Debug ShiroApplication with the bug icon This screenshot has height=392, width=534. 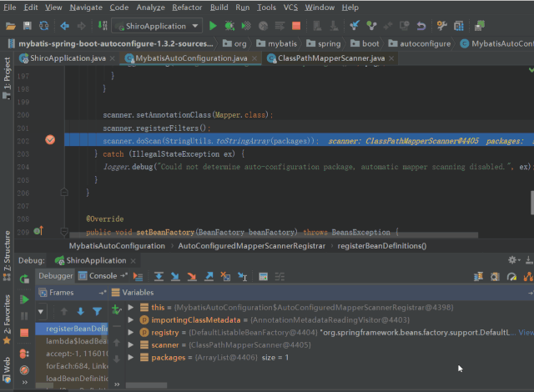(229, 26)
